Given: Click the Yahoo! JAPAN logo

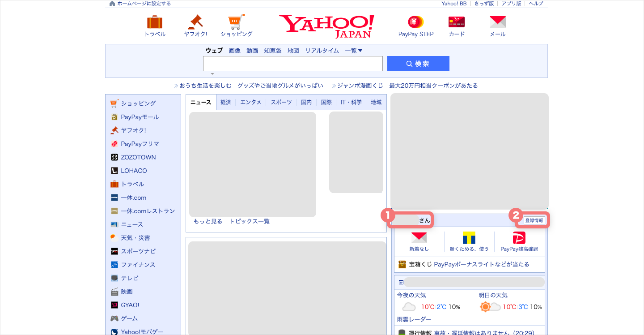Looking at the screenshot, I should pos(326,26).
